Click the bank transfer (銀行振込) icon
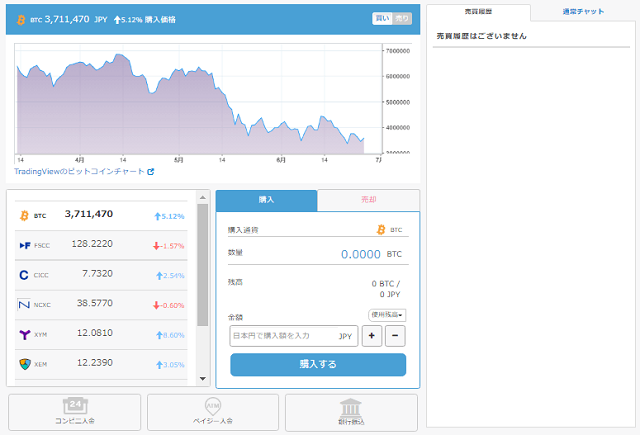 click(x=351, y=405)
